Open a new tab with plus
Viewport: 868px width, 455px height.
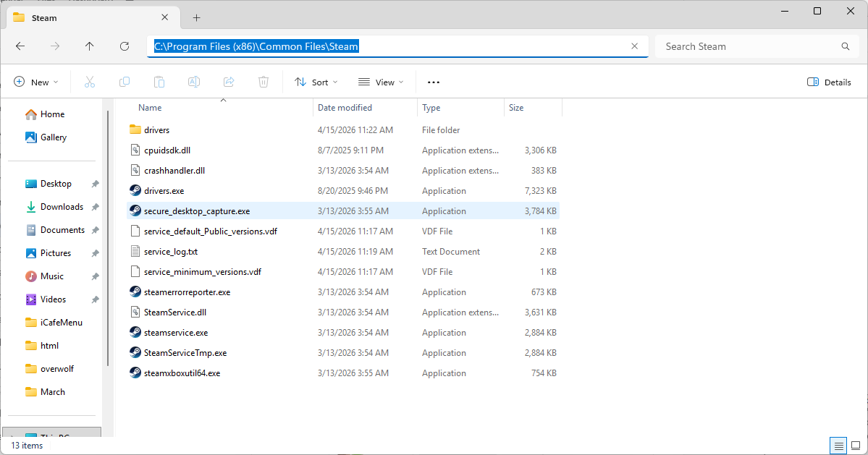coord(196,17)
